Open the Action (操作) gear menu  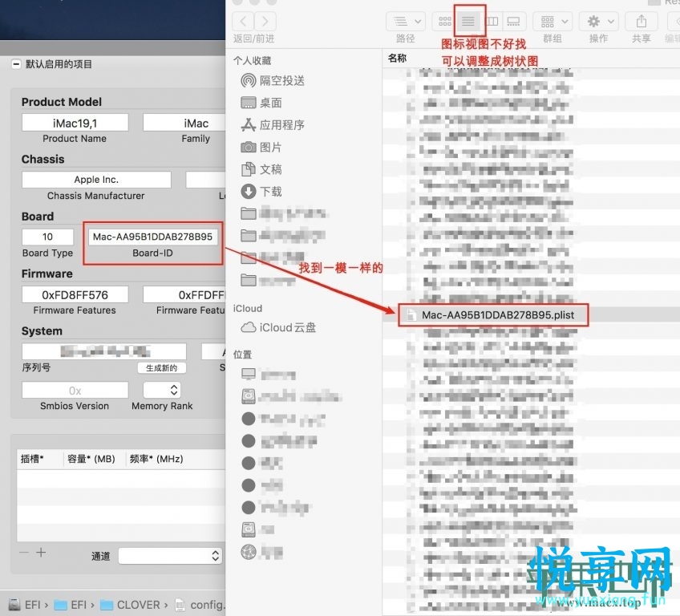click(x=599, y=22)
